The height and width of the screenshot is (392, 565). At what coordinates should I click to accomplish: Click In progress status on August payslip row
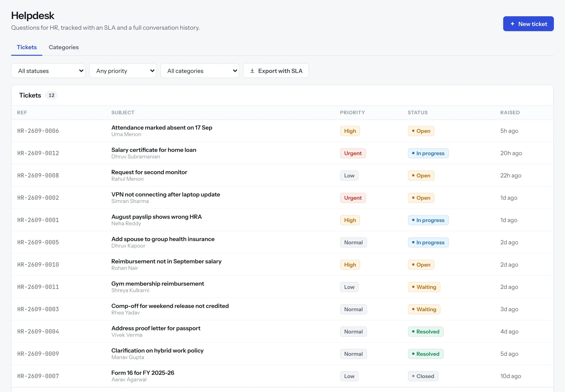(x=428, y=220)
